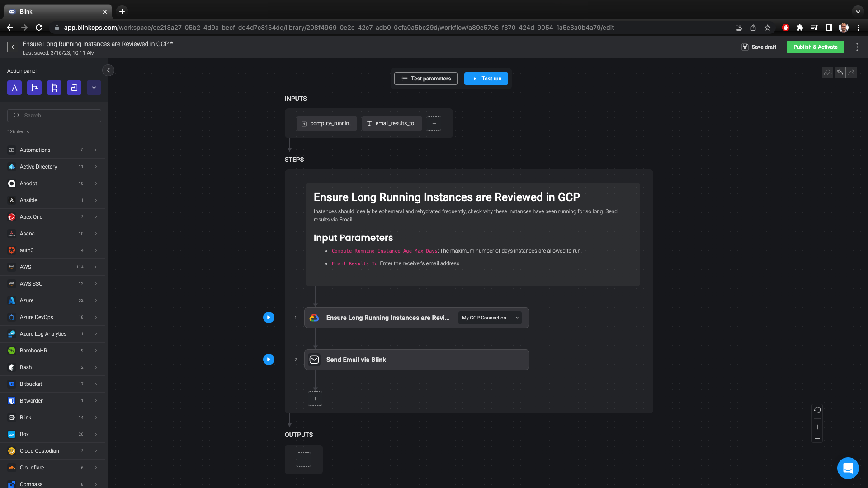Open the step tools overflow dropdown
This screenshot has height=488, width=868.
point(94,88)
